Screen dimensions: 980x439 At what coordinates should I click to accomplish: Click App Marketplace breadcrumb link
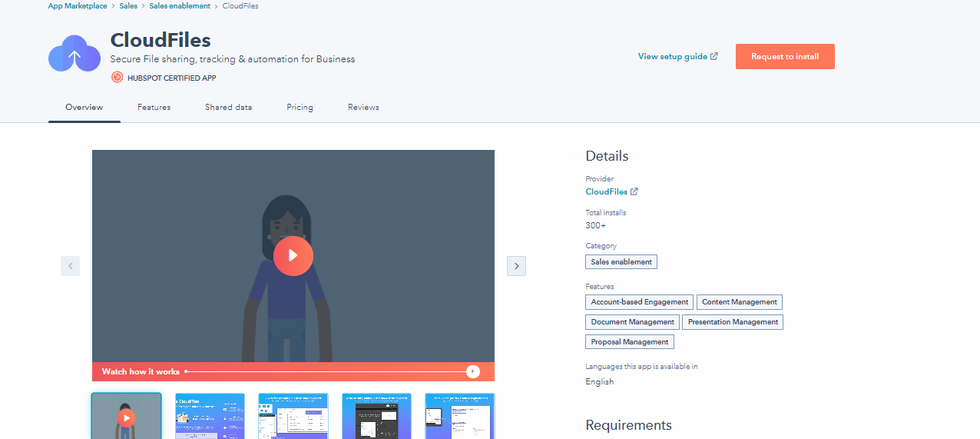(78, 6)
